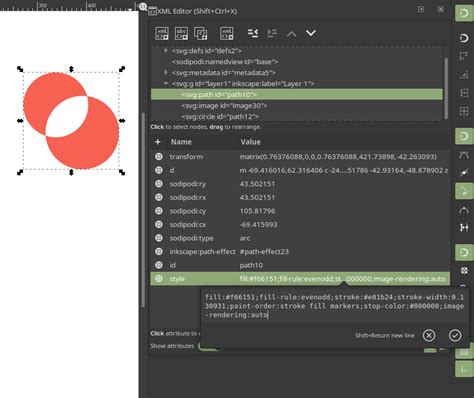Expand the svg:defs node
This screenshot has height=398, width=474.
pos(166,51)
